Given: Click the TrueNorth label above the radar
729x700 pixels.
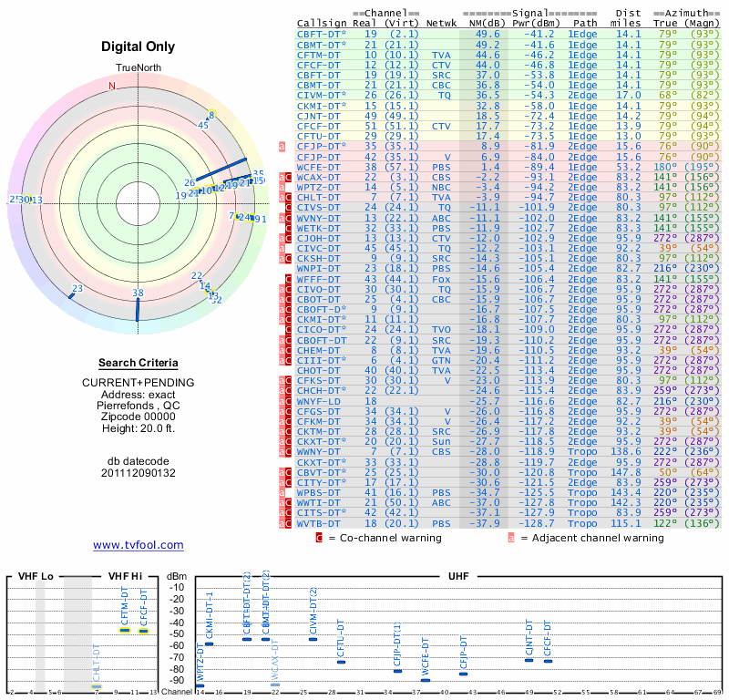Looking at the screenshot, I should (139, 67).
